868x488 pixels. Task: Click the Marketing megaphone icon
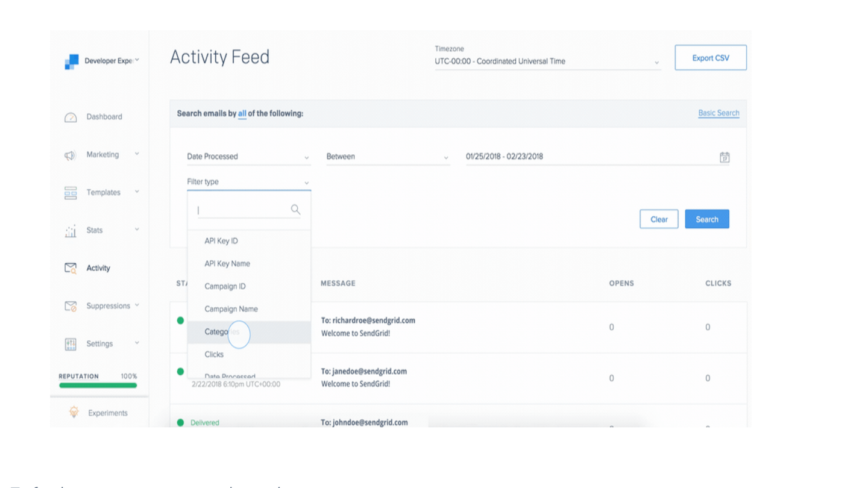pos(71,155)
